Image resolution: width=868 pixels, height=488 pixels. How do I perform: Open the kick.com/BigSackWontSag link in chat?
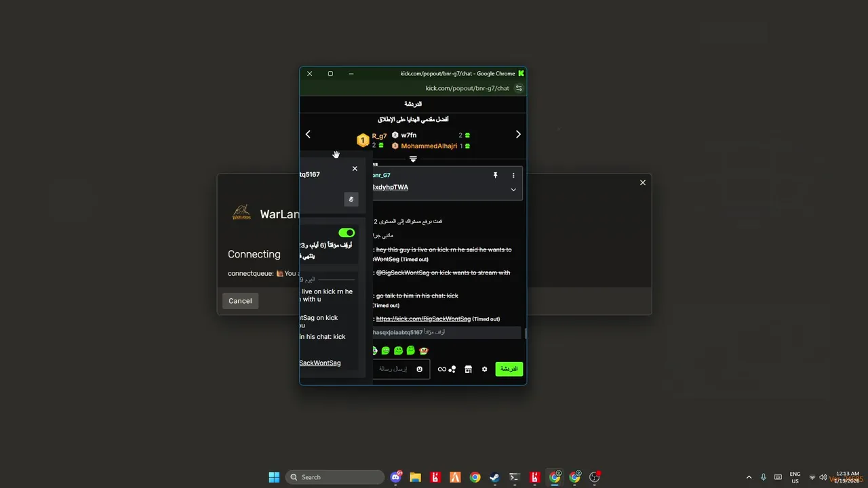tap(423, 319)
